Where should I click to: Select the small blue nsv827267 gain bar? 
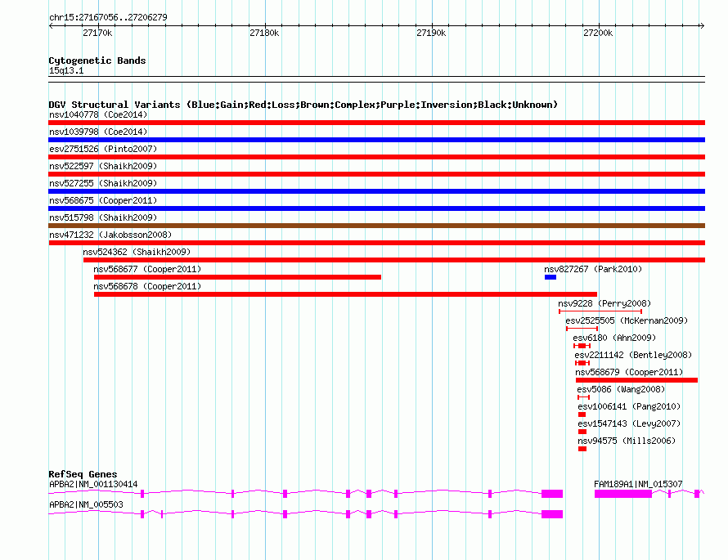[550, 277]
